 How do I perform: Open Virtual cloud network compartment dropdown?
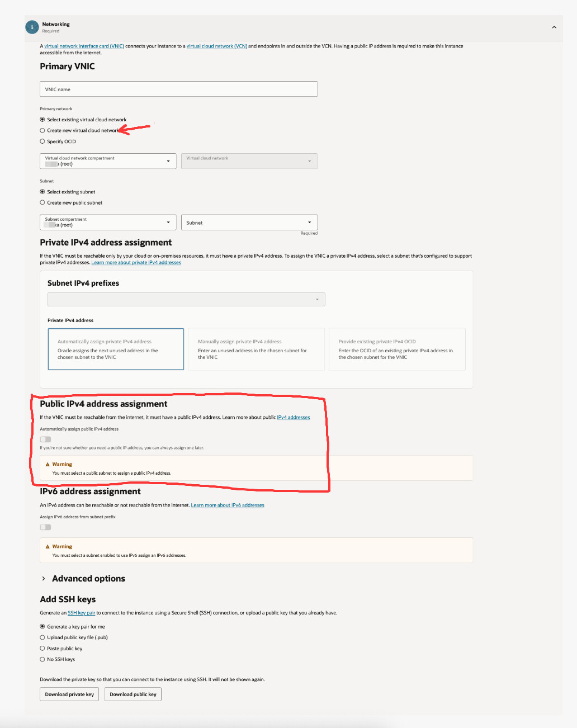pyautogui.click(x=108, y=161)
